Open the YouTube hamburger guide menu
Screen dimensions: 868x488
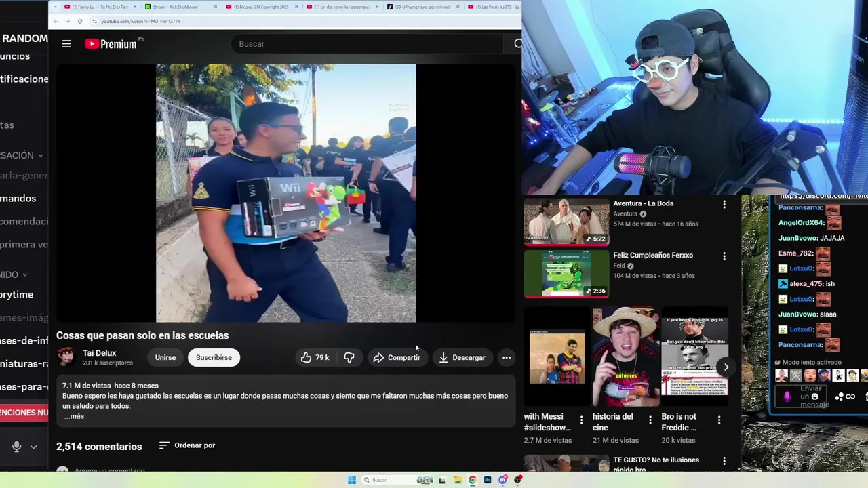click(x=66, y=44)
